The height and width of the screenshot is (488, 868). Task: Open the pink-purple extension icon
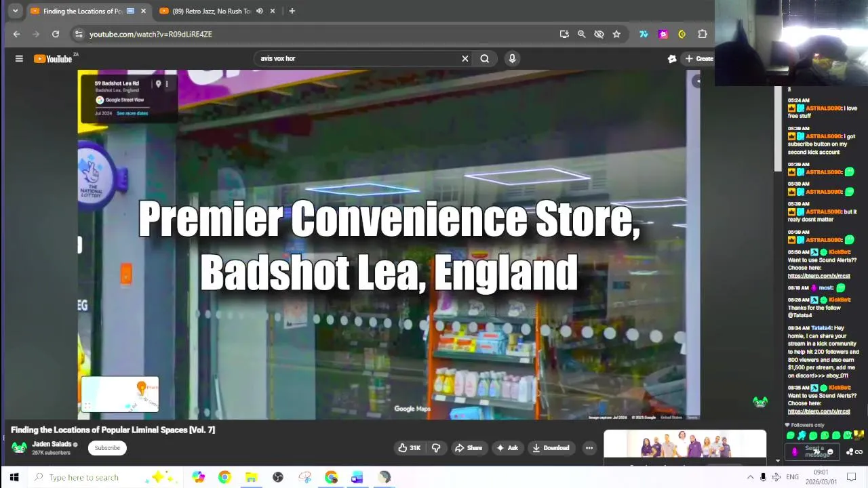663,34
